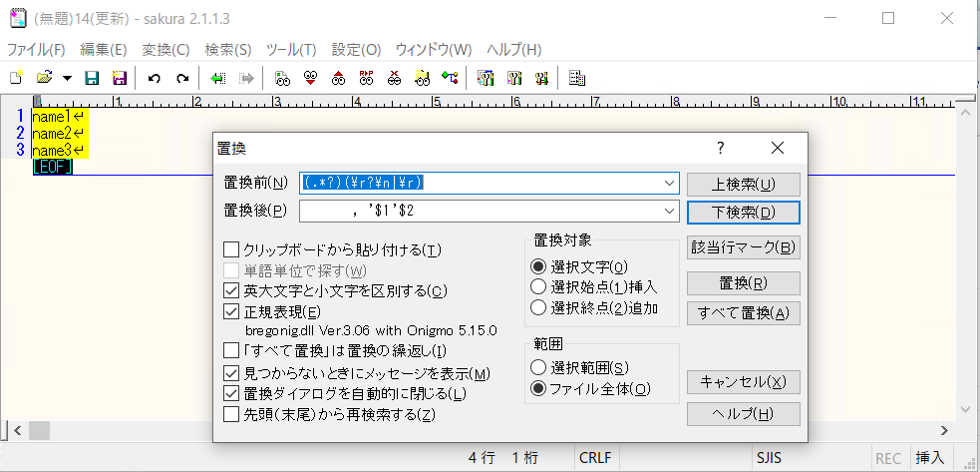Image resolution: width=980 pixels, height=472 pixels.
Task: Open the ツール(T) menu
Action: (x=291, y=50)
